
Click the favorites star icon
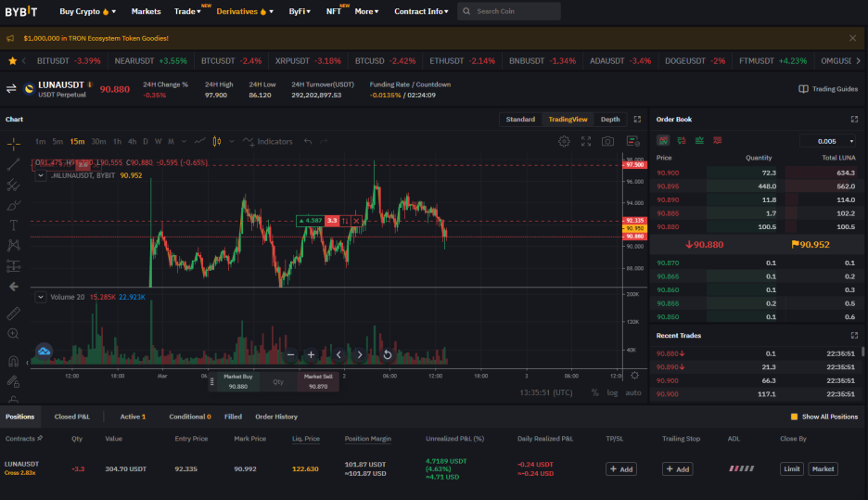[12, 61]
